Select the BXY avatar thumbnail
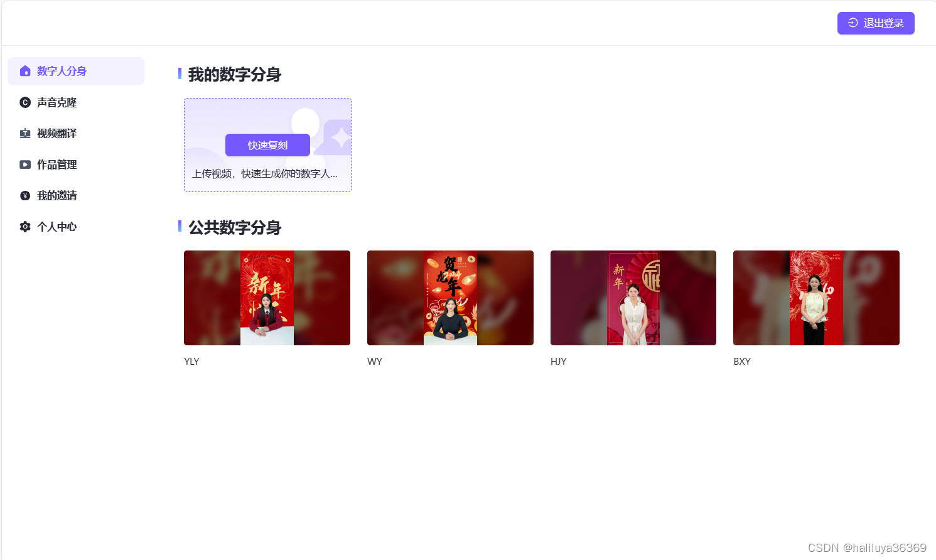The width and height of the screenshot is (936, 560). click(x=816, y=298)
